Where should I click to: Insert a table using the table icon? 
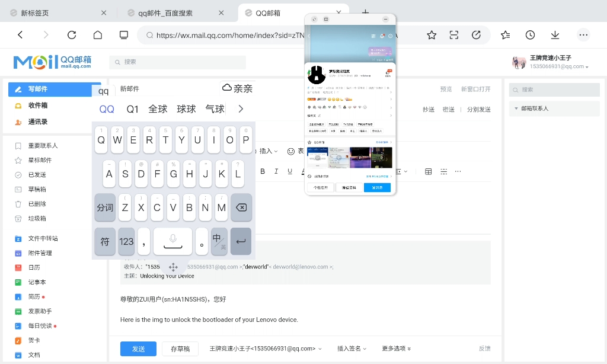427,171
